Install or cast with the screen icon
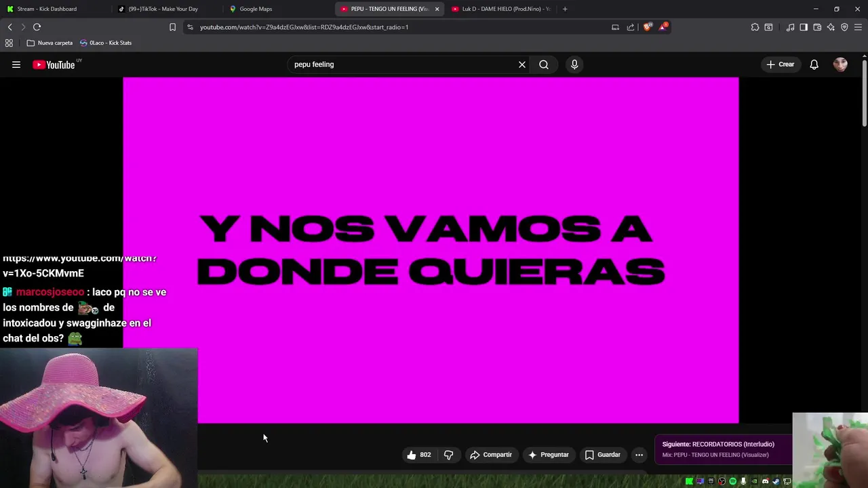 [615, 27]
